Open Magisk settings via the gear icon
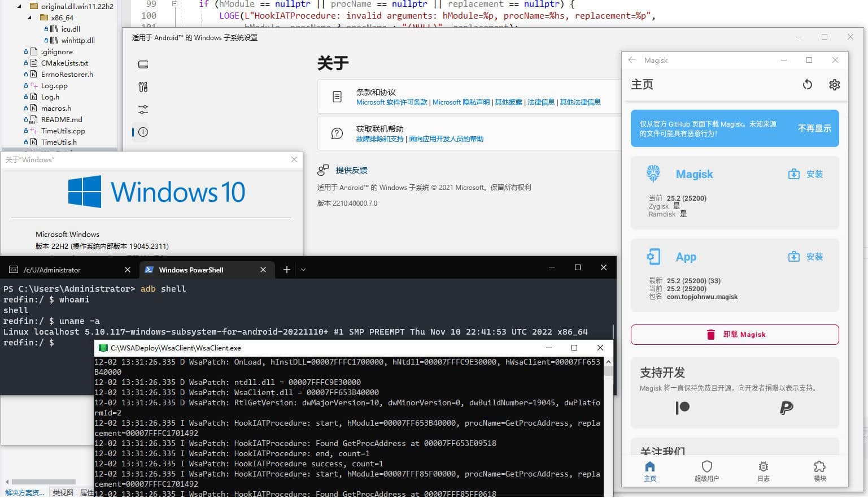The width and height of the screenshot is (868, 498). click(x=835, y=84)
